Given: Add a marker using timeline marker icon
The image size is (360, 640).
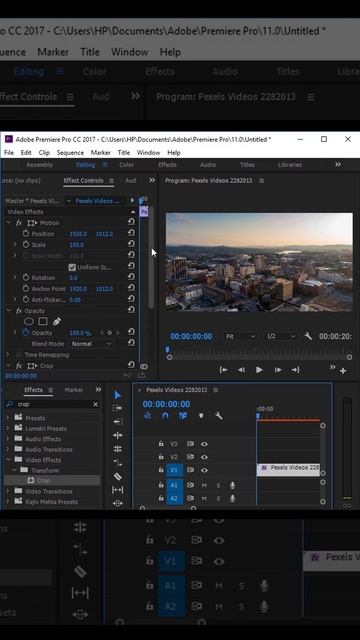Looking at the screenshot, I should (201, 416).
